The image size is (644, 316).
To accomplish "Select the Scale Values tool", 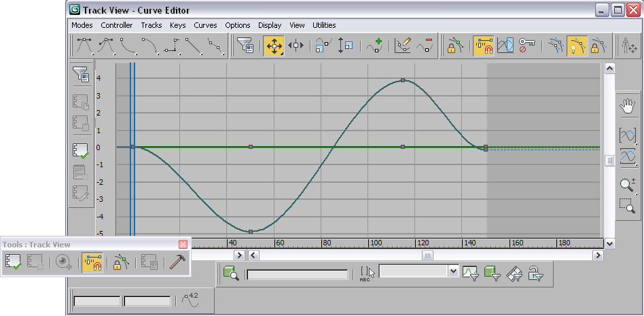I will point(345,46).
